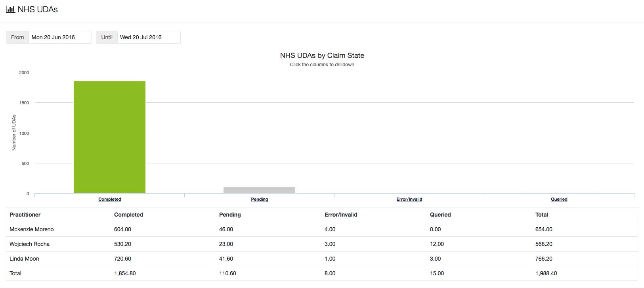Click the grand total value 1,988.40
The width and height of the screenshot is (644, 288).
[x=546, y=273]
